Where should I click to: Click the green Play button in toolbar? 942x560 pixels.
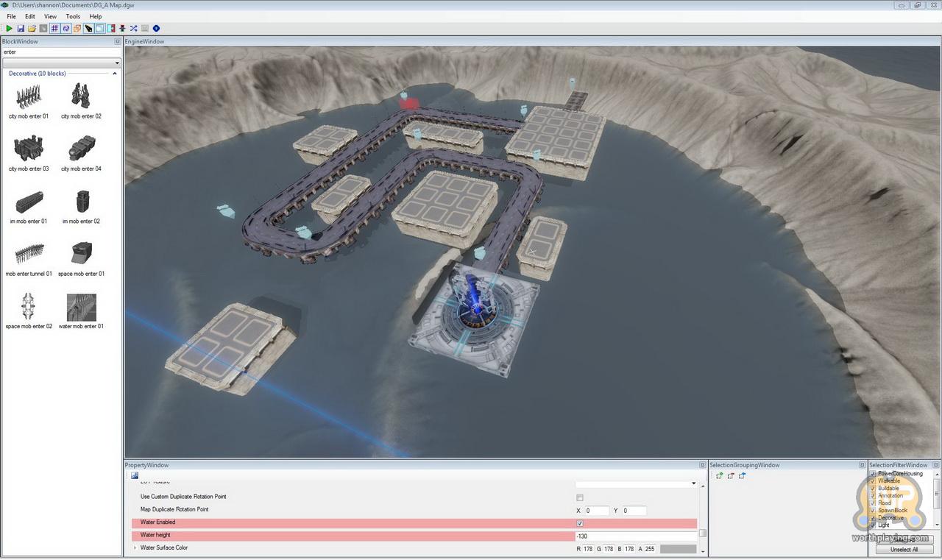point(10,29)
